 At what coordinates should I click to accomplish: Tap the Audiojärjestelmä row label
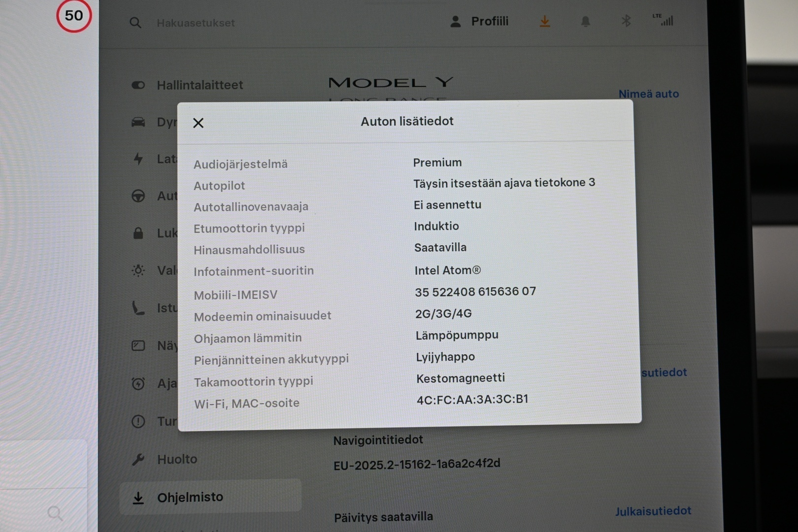240,164
